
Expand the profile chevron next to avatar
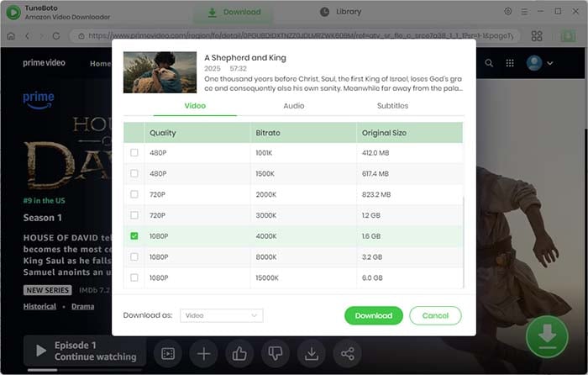coord(549,63)
